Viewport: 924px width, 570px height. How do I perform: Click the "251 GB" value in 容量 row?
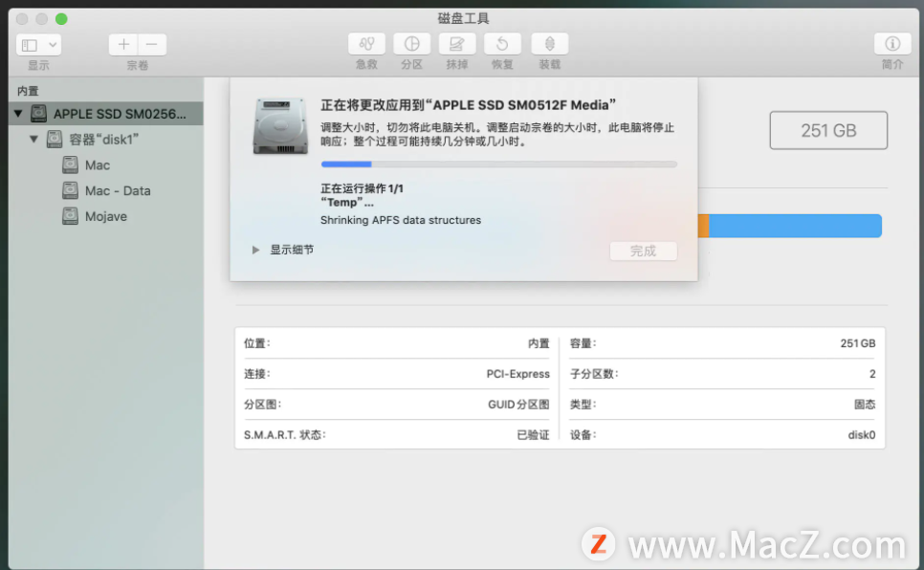pyautogui.click(x=857, y=343)
